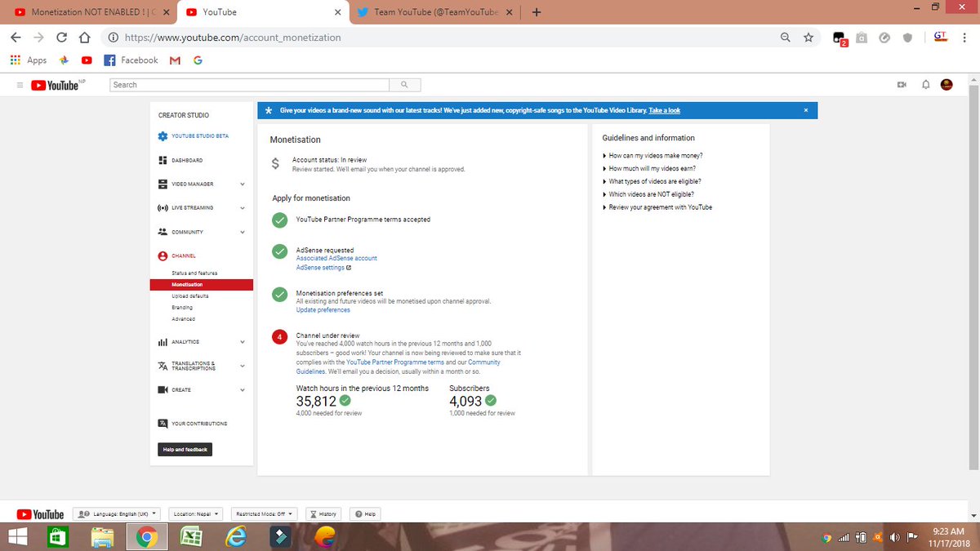Image resolution: width=980 pixels, height=551 pixels.
Task: Open the Google bookmark icon
Action: (198, 60)
